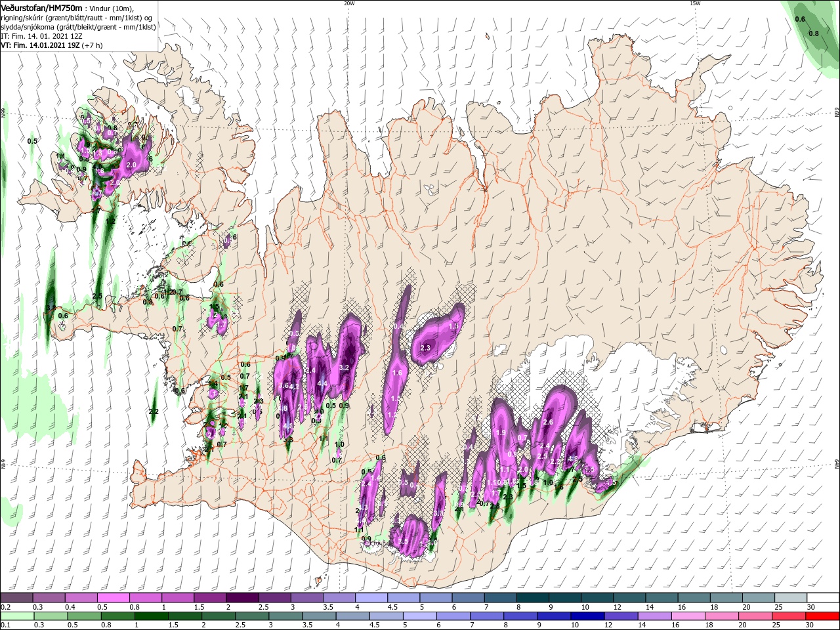Select the darkest purple swatch between 2 and 2.5

click(x=241, y=598)
